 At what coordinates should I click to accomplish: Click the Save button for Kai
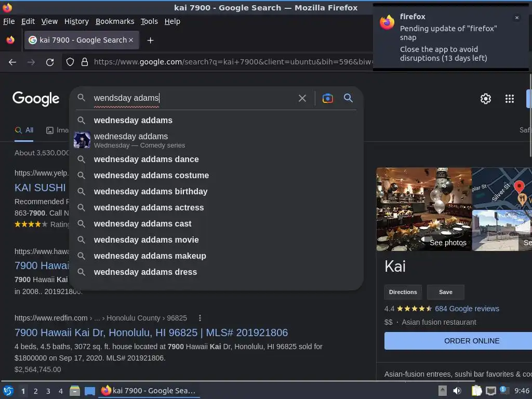point(445,292)
